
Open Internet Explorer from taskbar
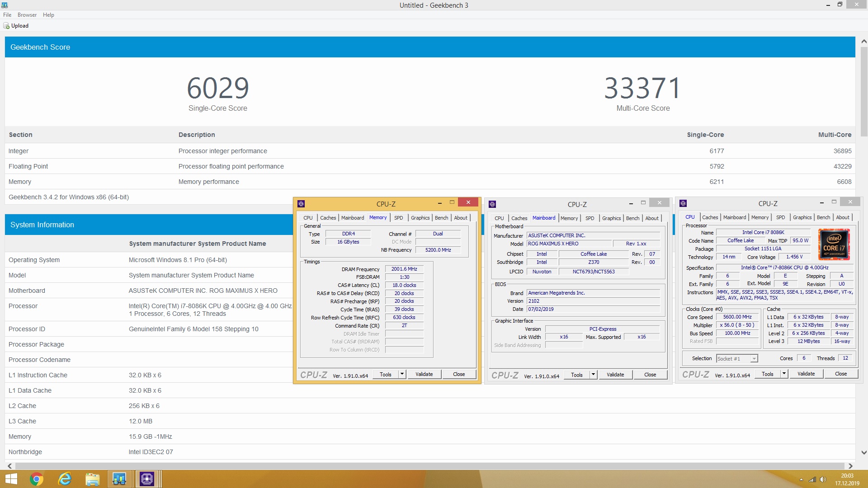coord(65,479)
